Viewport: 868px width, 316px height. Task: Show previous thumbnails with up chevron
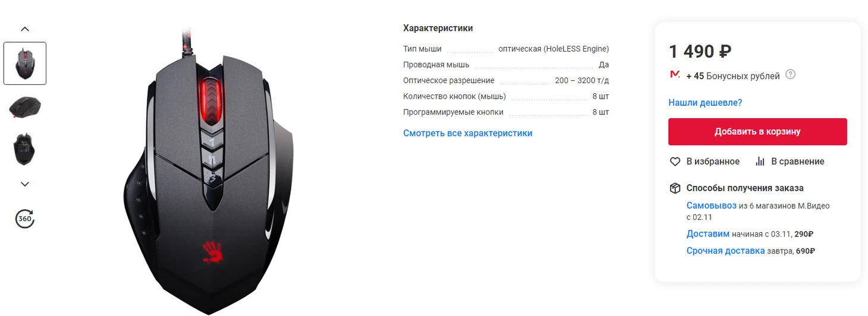(x=25, y=29)
